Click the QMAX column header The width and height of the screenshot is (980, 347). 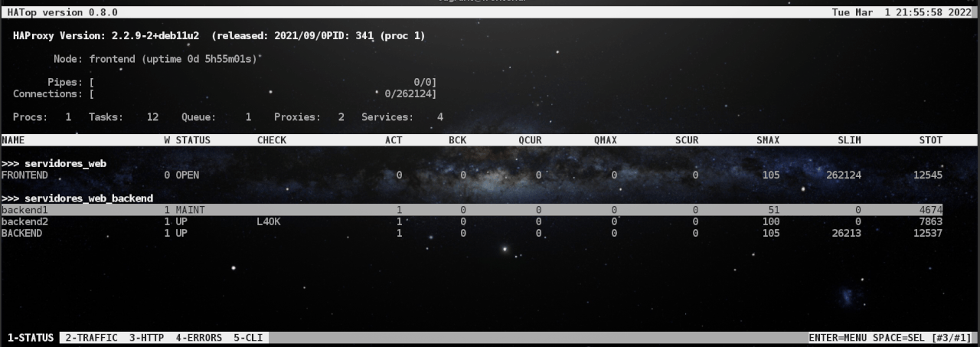pos(606,140)
